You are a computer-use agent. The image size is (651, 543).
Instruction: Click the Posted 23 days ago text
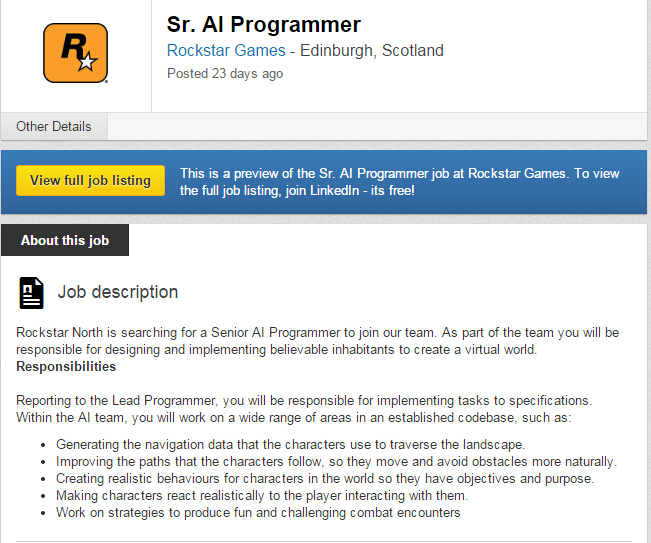225,73
